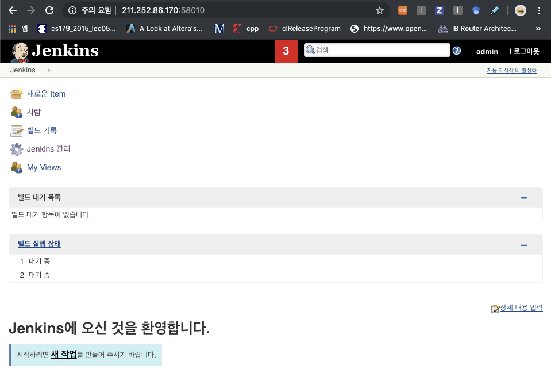Expand the Jenkins breadcrumb arrow
551x392 pixels.
tap(49, 70)
